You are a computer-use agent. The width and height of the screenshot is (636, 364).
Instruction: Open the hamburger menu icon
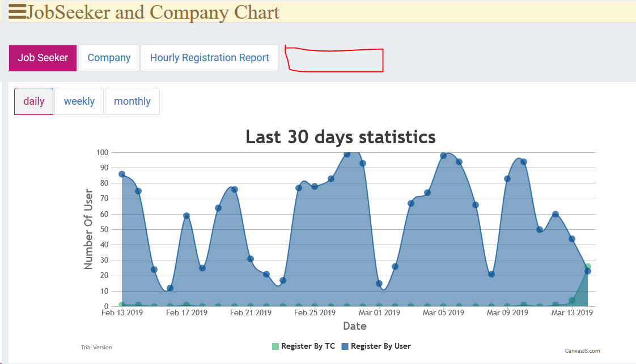click(x=17, y=11)
